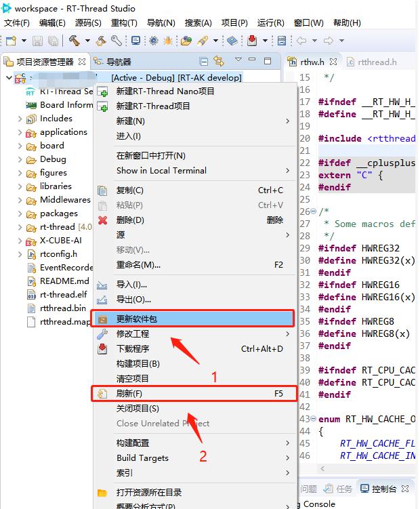Click 导出(O)... context menu entry
The width and height of the screenshot is (420, 509).
tap(196, 300)
